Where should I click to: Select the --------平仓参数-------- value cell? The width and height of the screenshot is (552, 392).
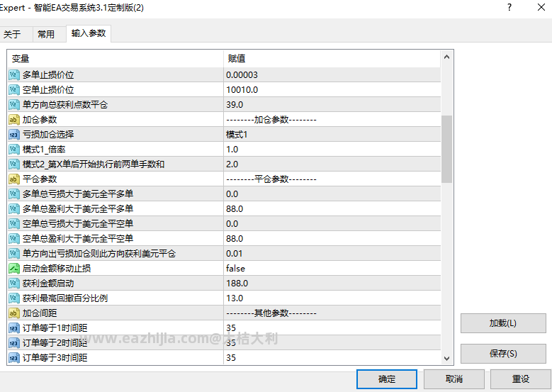pyautogui.click(x=332, y=179)
